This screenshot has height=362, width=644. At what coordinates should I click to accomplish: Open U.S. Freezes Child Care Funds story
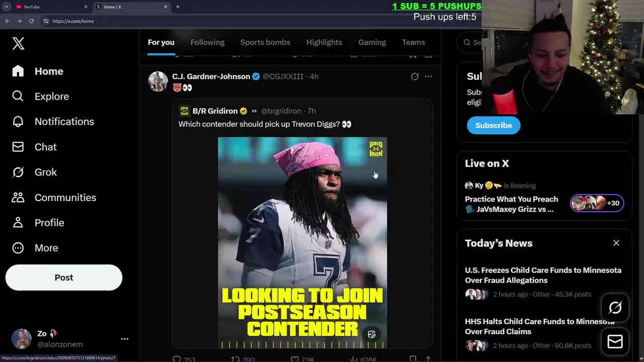click(543, 275)
